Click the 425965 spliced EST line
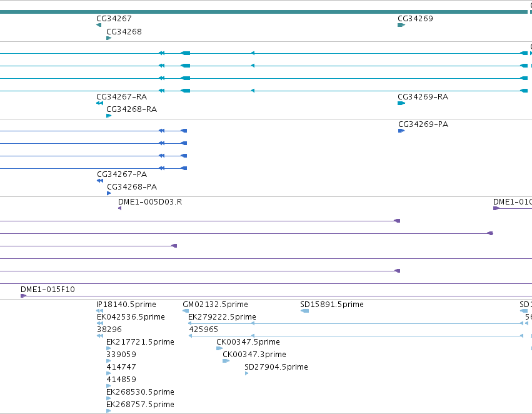This screenshot has width=532, height=414. (x=356, y=336)
